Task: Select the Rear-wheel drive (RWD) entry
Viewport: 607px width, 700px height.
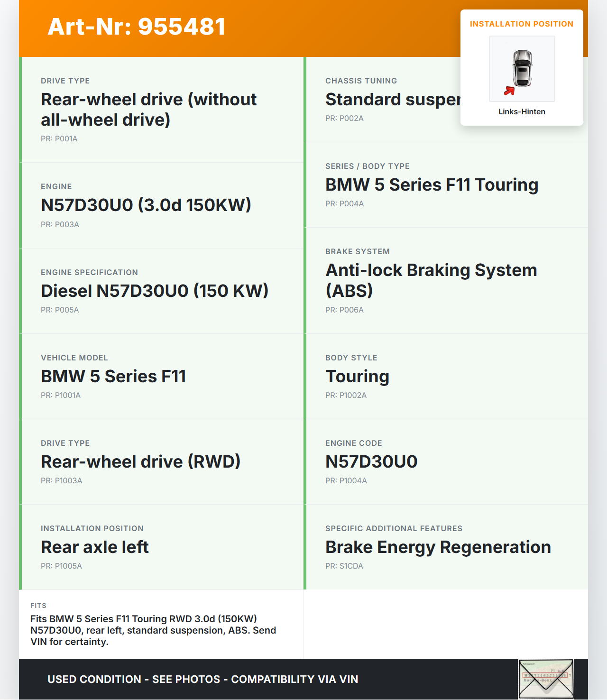Action: tap(140, 461)
